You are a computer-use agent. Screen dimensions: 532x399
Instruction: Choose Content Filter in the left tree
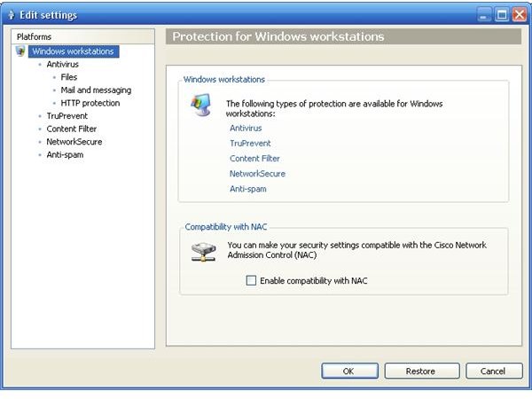[x=72, y=129]
